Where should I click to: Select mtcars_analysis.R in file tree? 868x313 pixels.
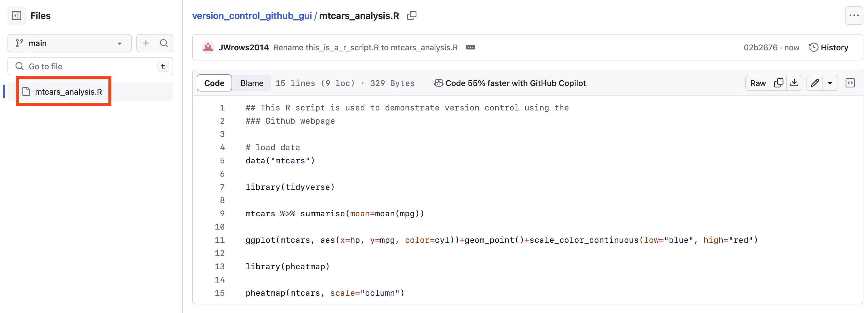coord(68,92)
